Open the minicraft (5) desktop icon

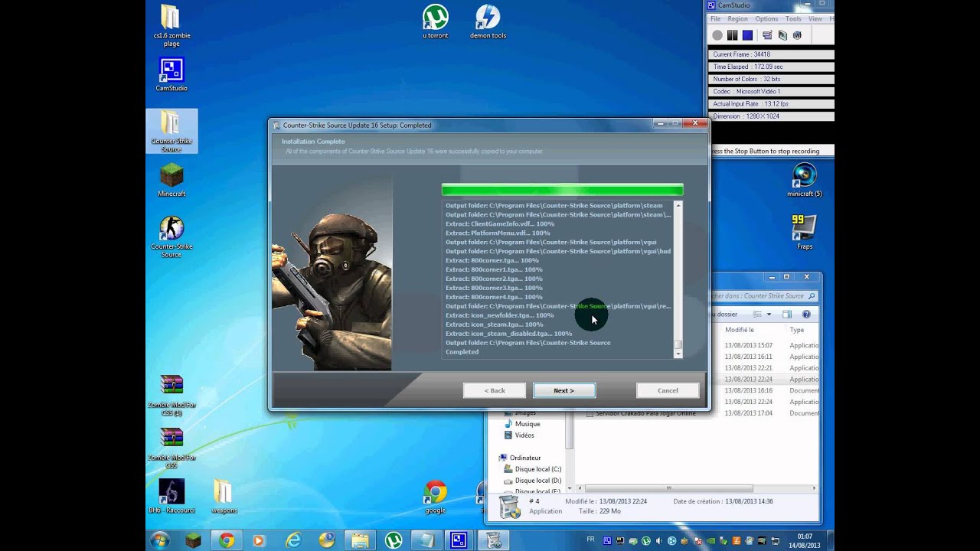click(x=805, y=180)
